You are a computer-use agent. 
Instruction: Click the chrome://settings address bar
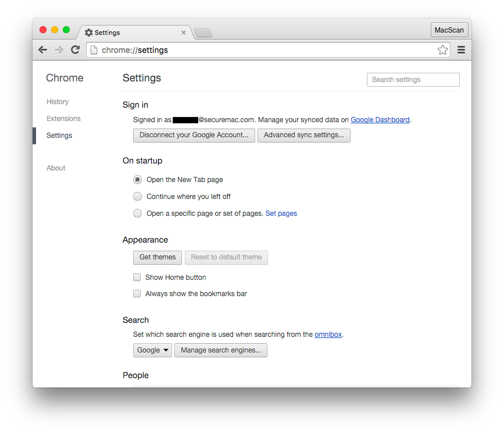coord(268,50)
